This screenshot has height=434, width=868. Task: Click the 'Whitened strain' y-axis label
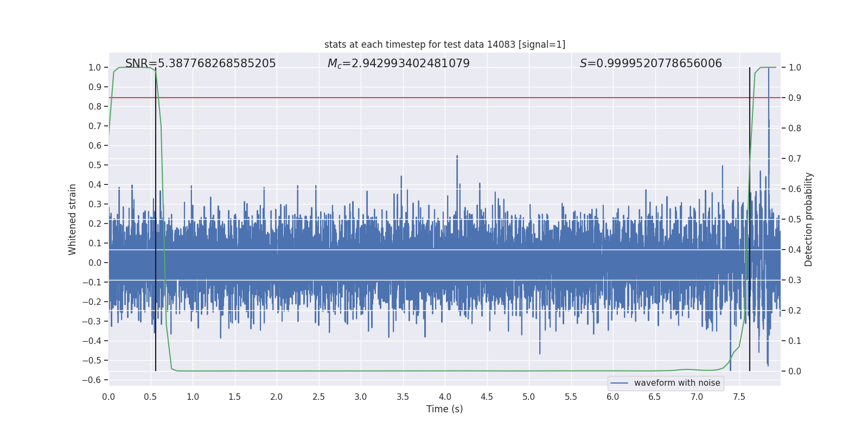coord(72,219)
